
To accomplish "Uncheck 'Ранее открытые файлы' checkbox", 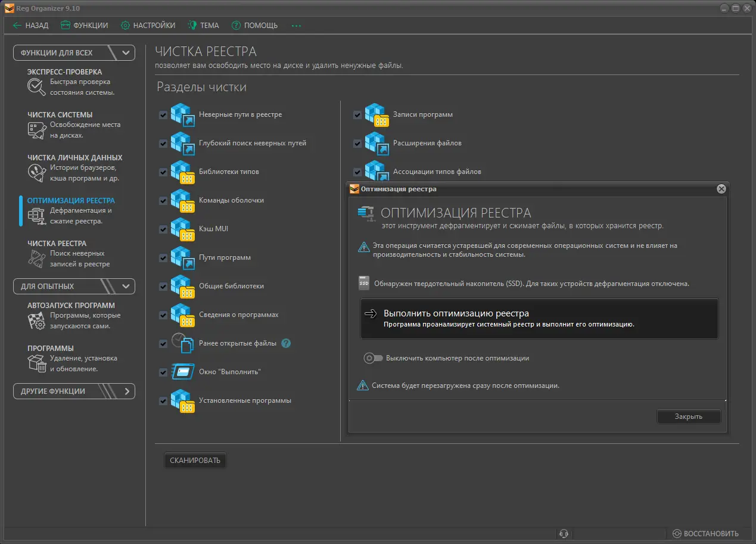I will pos(163,344).
